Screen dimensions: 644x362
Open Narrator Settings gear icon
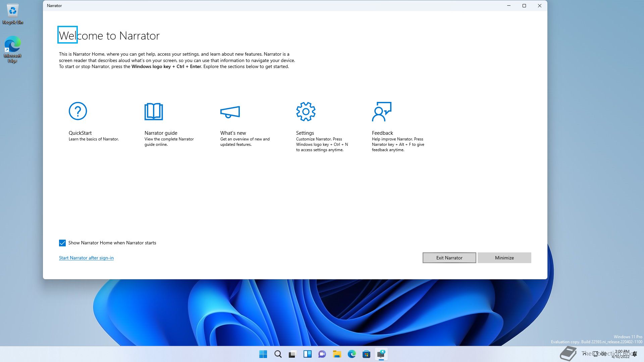click(x=306, y=111)
